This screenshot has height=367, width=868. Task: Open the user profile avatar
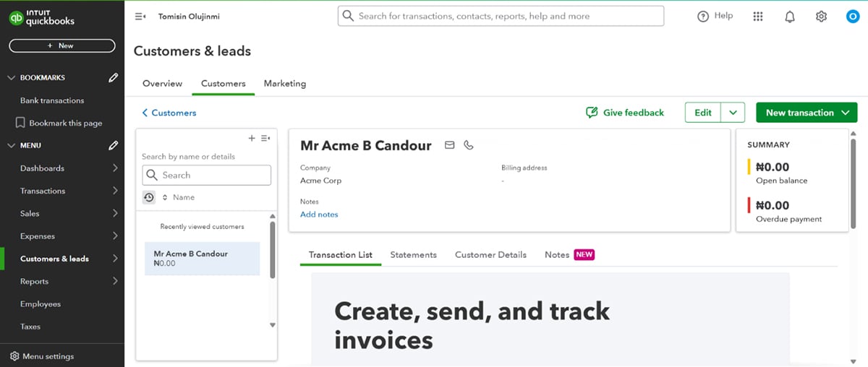pyautogui.click(x=852, y=16)
